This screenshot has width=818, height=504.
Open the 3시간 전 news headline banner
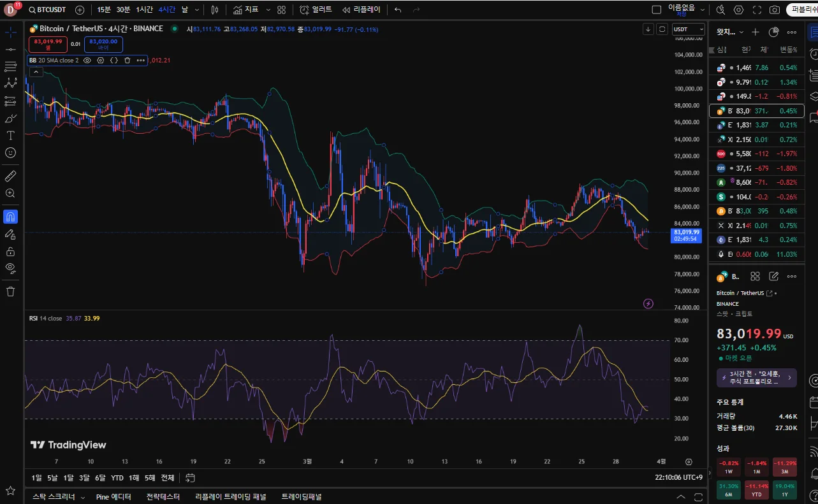(x=756, y=377)
